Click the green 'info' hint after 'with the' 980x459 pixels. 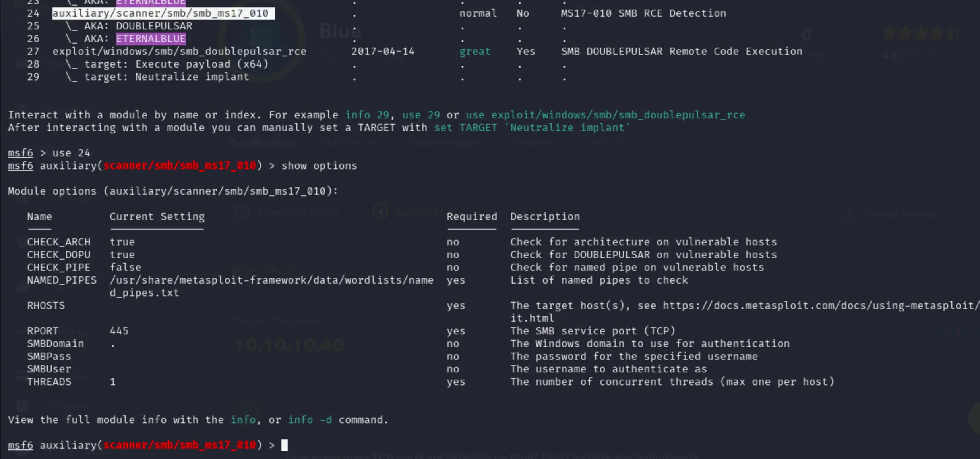(x=243, y=420)
